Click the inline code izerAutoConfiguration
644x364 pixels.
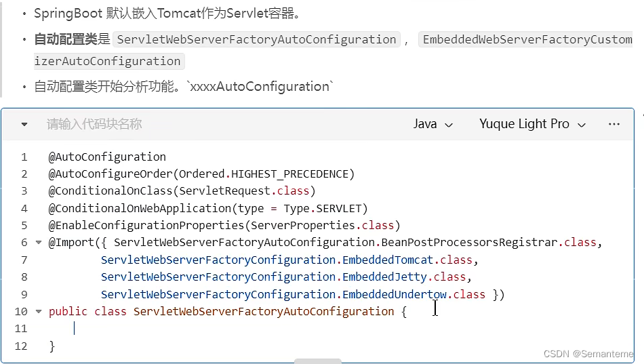109,61
